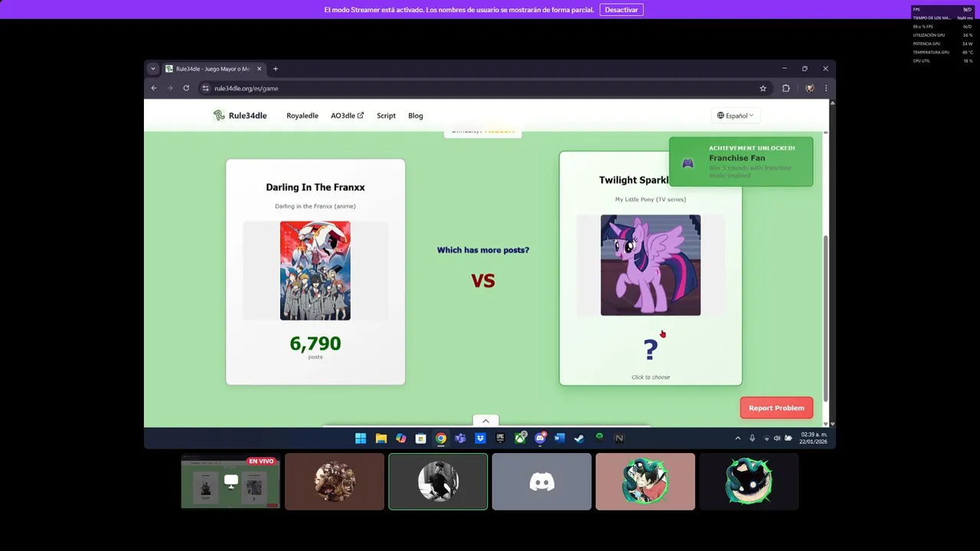Click the microphone tray icon
The image size is (980, 551).
click(752, 439)
